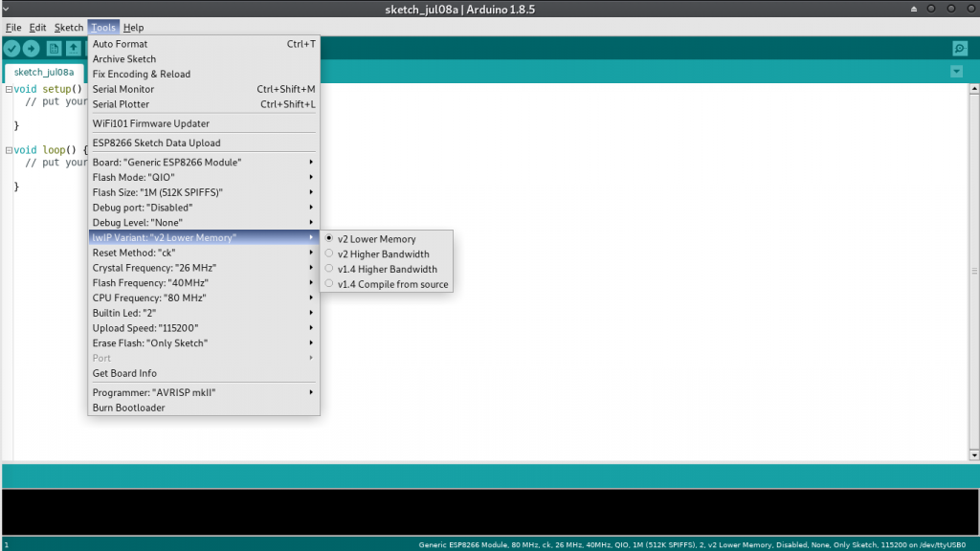
Task: Expand Programmer AVRISP mkII submenu
Action: tap(204, 392)
